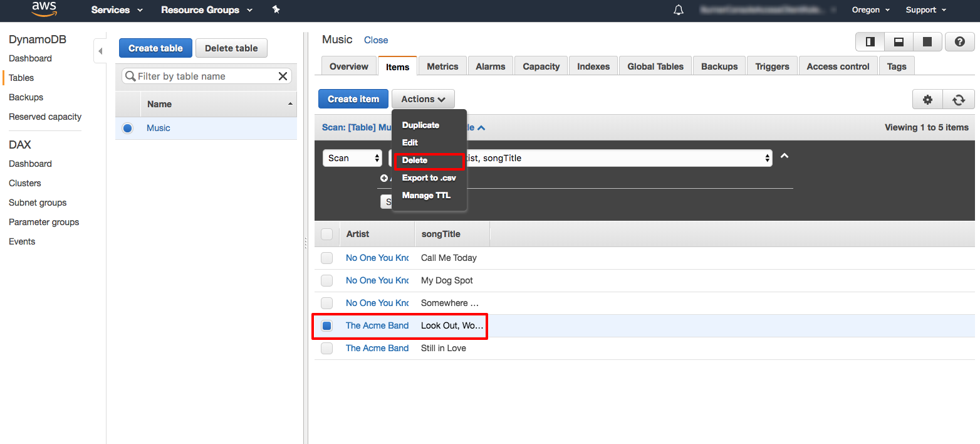Open the Scan type select box
The width and height of the screenshot is (980, 444).
pyautogui.click(x=352, y=158)
